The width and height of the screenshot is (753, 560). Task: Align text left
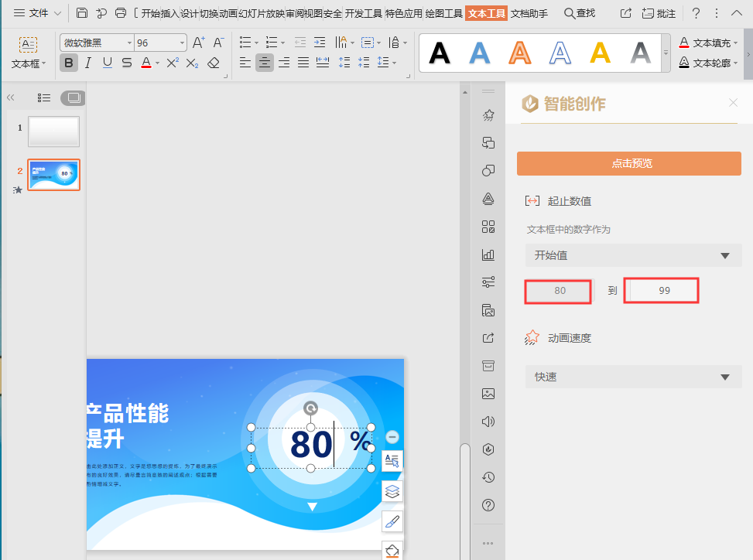[x=245, y=63]
